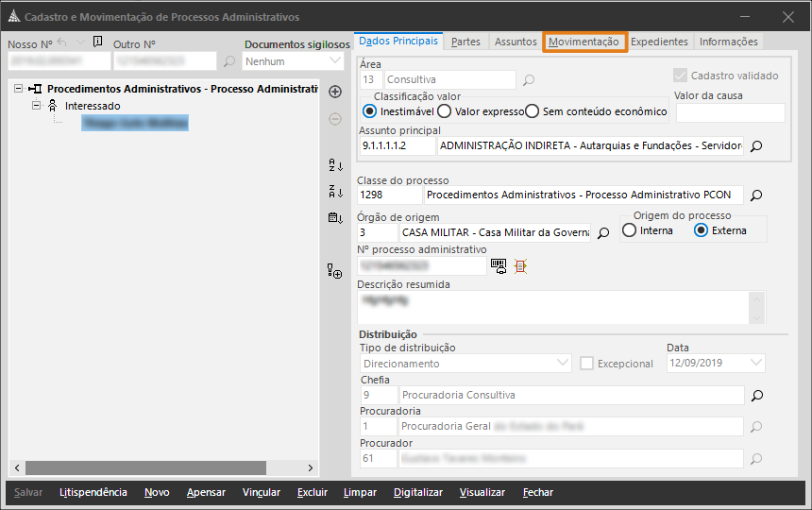812x510 pixels.
Task: Click the sort by date calendar icon
Action: point(335,218)
